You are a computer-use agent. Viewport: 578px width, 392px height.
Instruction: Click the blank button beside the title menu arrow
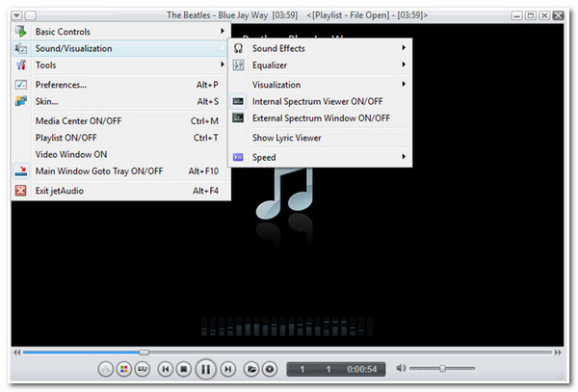click(31, 15)
